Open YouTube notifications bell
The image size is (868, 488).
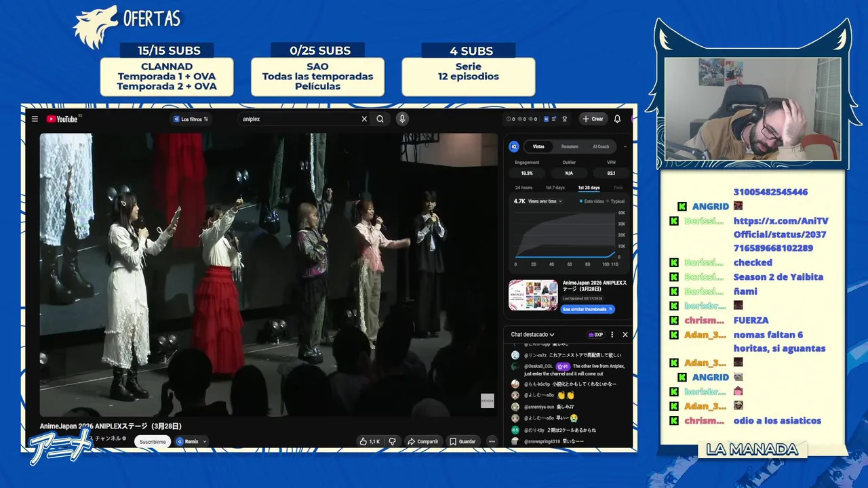point(617,119)
